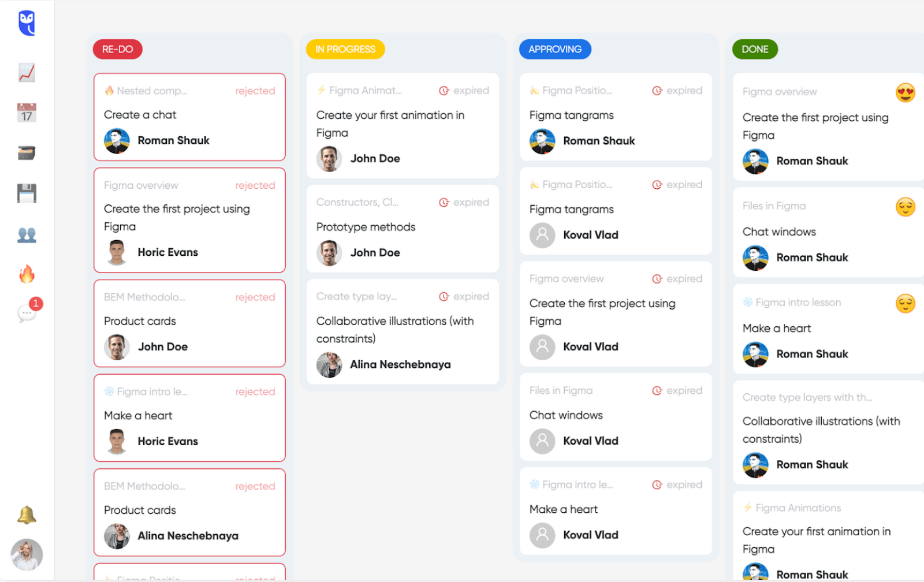Click expired status on Files in Figma approving card
Screen dimensions: 924x582
pyautogui.click(x=677, y=390)
